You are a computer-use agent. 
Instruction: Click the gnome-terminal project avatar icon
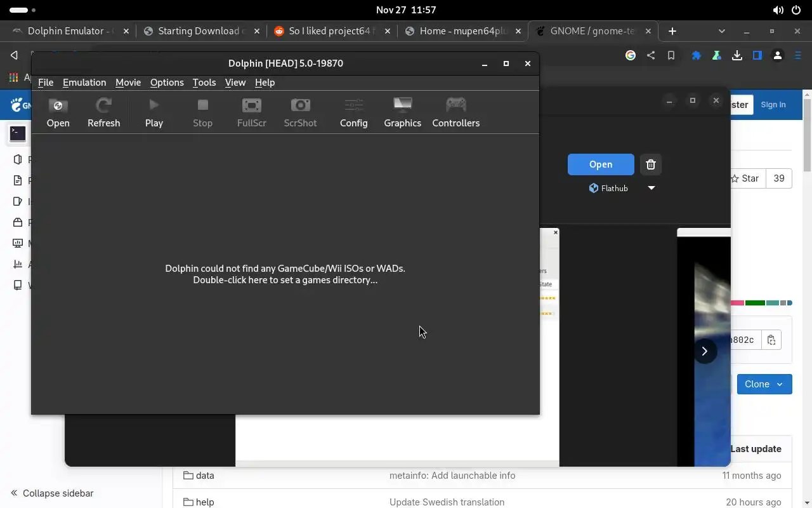point(18,133)
